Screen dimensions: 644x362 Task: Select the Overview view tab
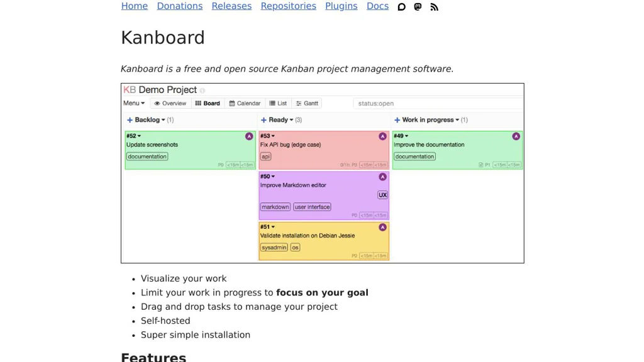[170, 103]
